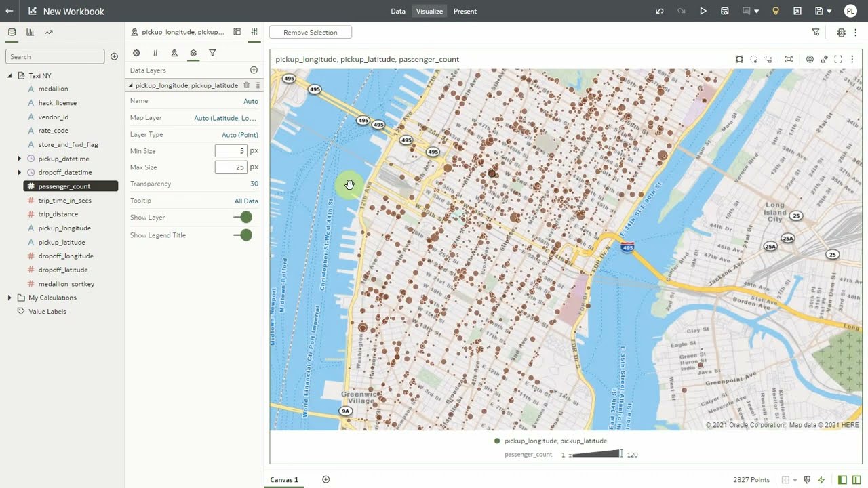Open General properties gear tab
Image resolution: width=868 pixels, height=488 pixels.
136,53
